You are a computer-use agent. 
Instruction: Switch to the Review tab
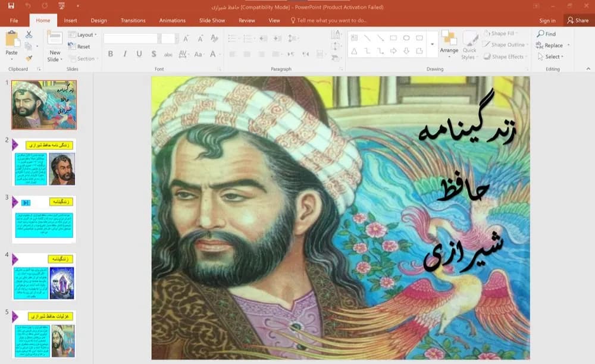(x=247, y=20)
